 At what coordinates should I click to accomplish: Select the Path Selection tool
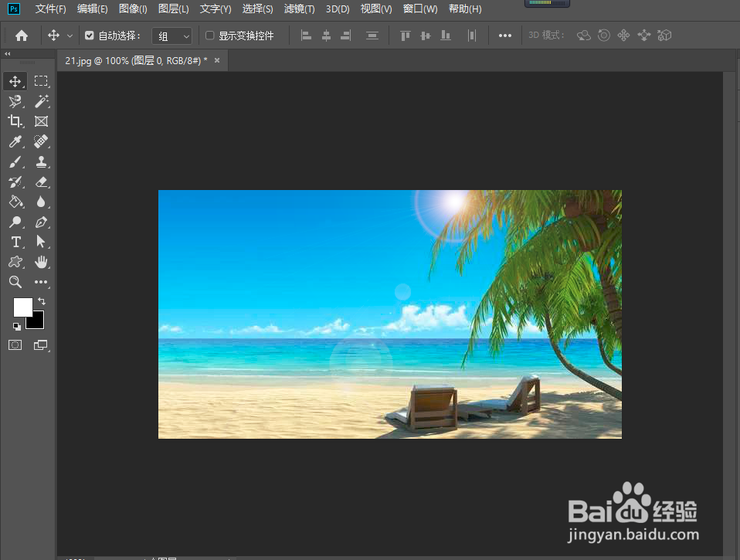41,242
